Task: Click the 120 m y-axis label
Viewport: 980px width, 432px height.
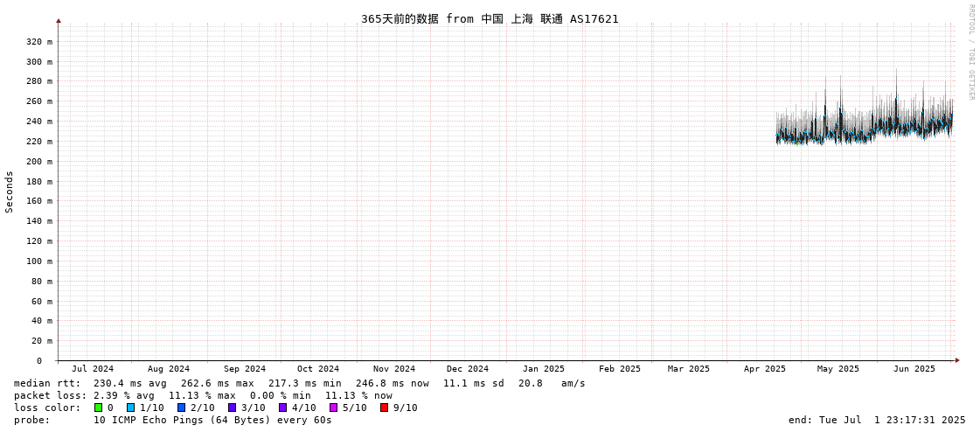Action: pyautogui.click(x=38, y=241)
